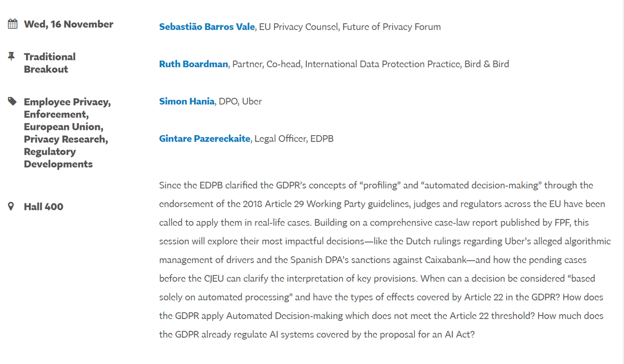Click the Legal Officer, EDPB title text
Screen dimensions: 624x364
click(294, 139)
